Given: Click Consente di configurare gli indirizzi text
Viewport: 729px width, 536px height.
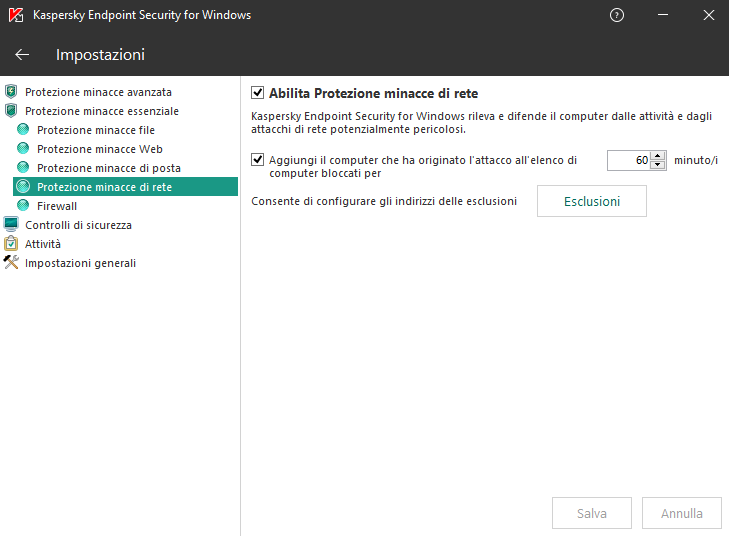Looking at the screenshot, I should (x=384, y=201).
